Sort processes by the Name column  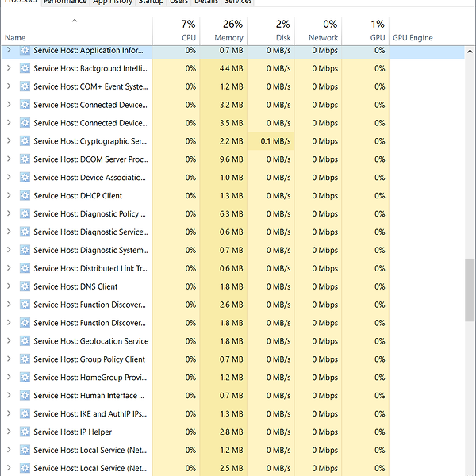point(76,31)
